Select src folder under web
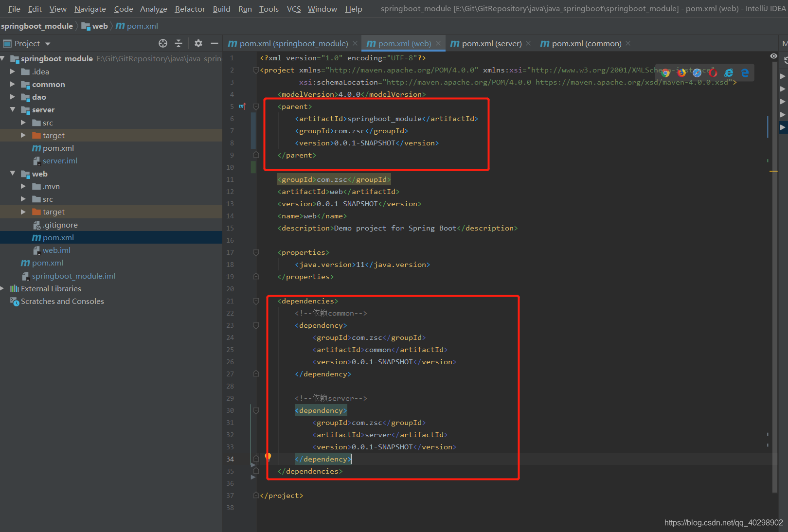788x532 pixels. (48, 199)
